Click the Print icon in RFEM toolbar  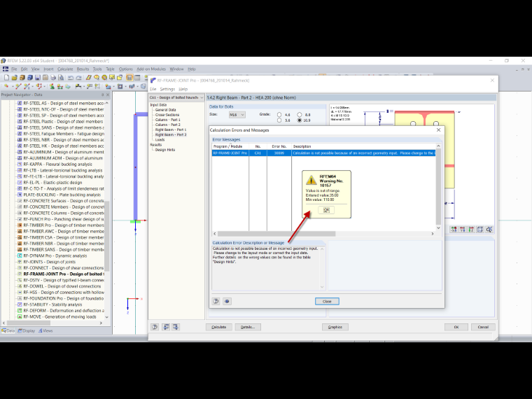click(53, 78)
